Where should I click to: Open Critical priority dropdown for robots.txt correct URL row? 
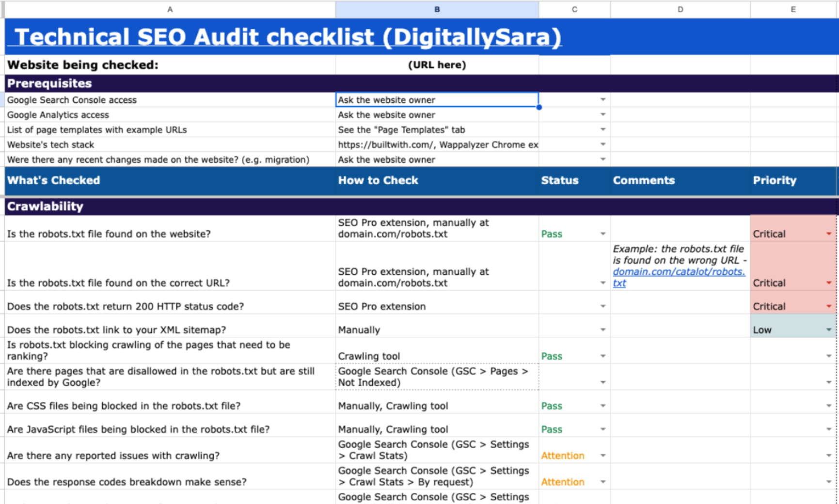829,283
